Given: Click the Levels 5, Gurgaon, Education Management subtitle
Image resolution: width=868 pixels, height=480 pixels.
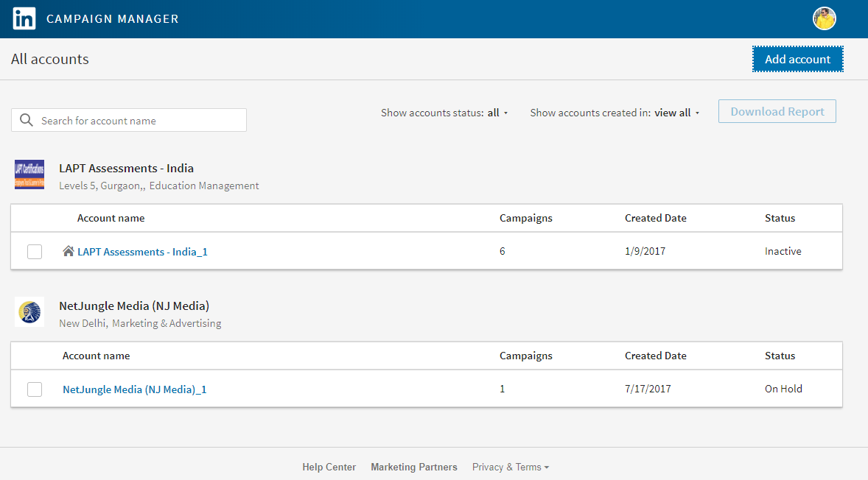Looking at the screenshot, I should point(159,186).
